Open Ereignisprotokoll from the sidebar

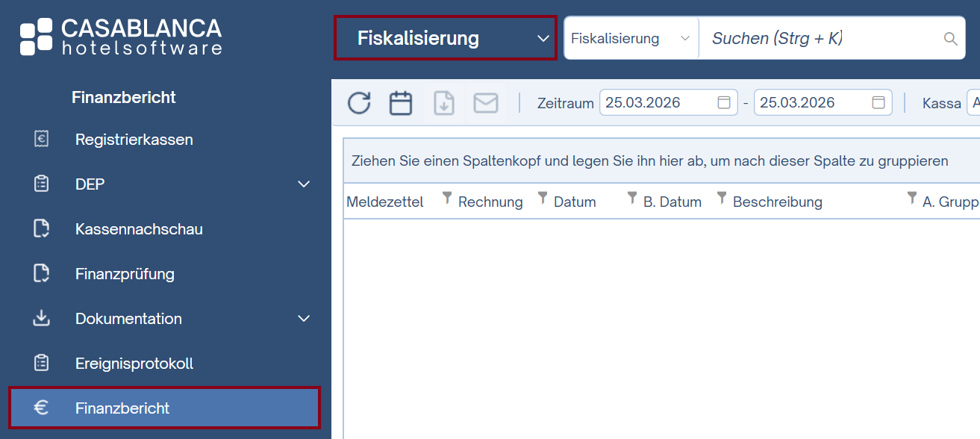pyautogui.click(x=134, y=363)
